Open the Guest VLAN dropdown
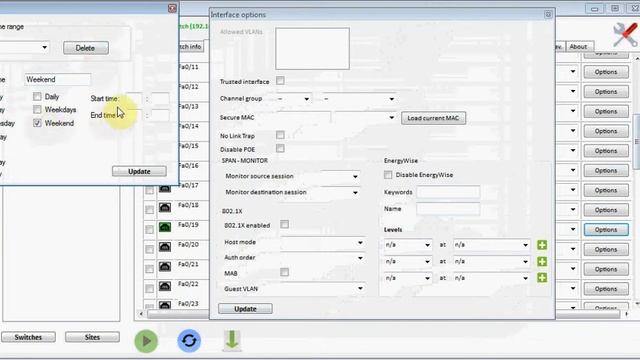The height and width of the screenshot is (360, 640). (x=322, y=289)
